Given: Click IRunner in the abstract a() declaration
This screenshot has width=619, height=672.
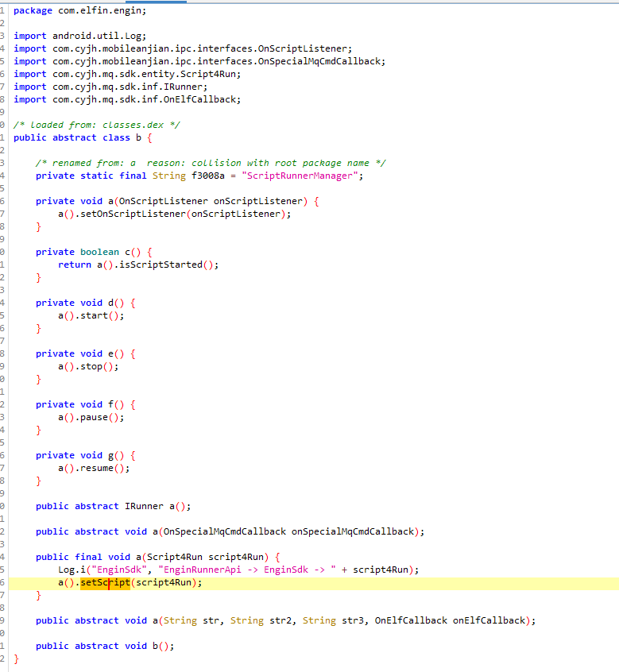Looking at the screenshot, I should [144, 506].
